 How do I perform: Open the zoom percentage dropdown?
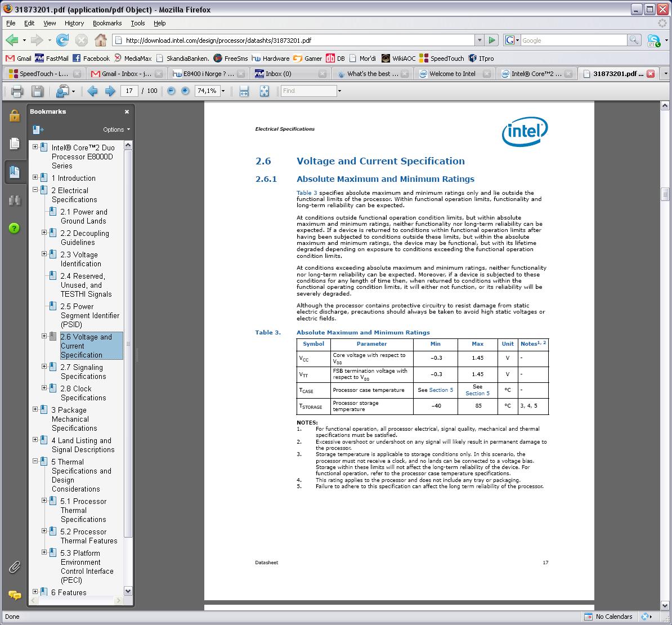point(223,91)
